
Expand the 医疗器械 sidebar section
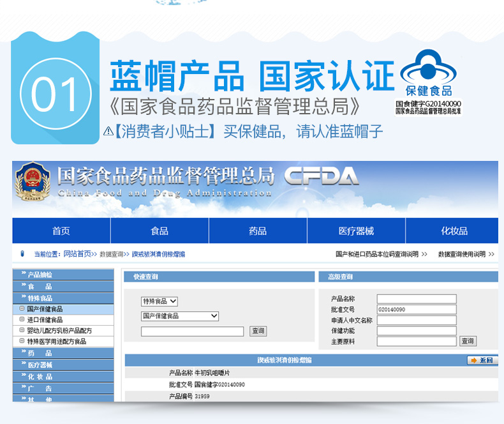63,365
